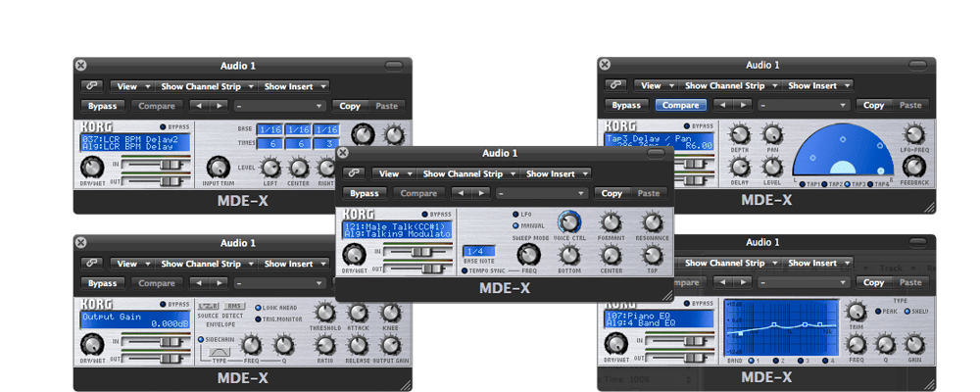Toggle Korg Bypass LED in Male Talk window
The image size is (980, 392).
coord(425,214)
